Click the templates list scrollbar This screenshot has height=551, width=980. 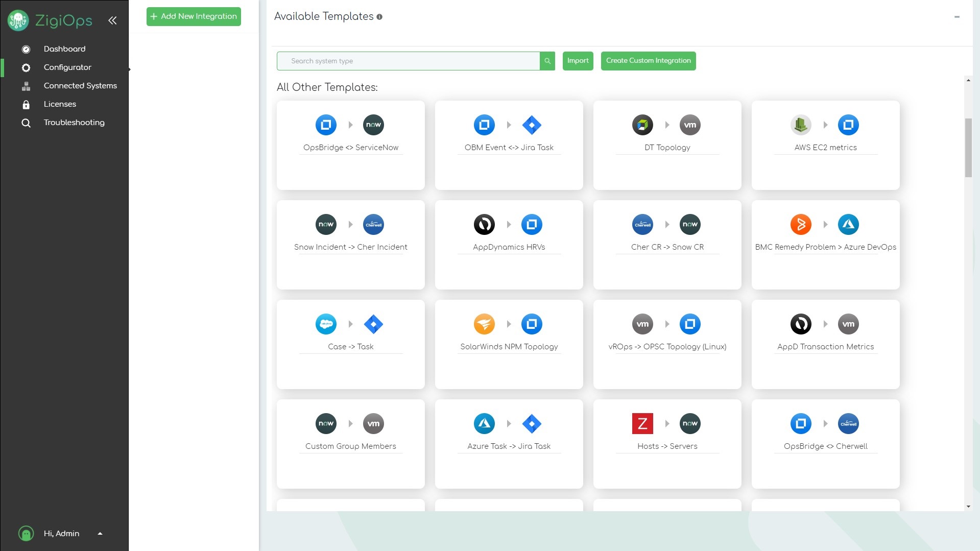pyautogui.click(x=968, y=143)
